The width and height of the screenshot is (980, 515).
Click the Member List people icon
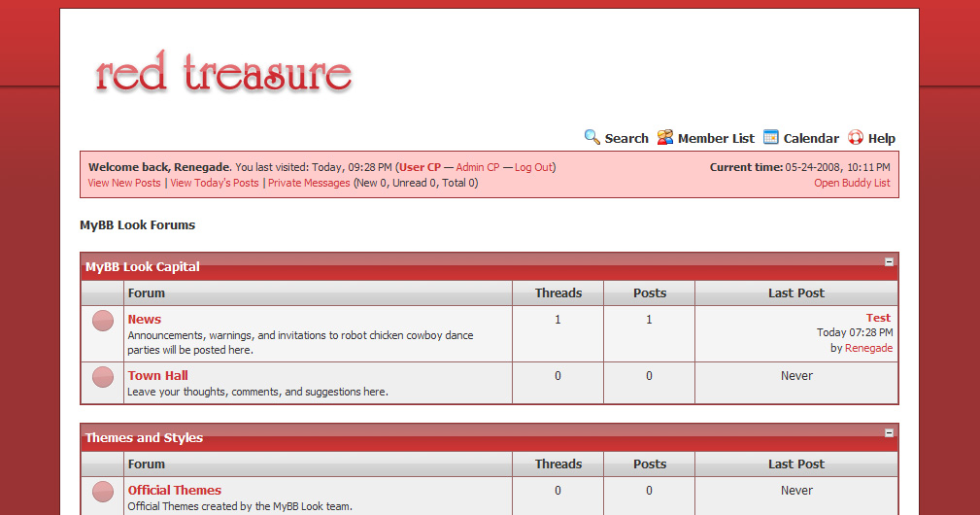[665, 137]
